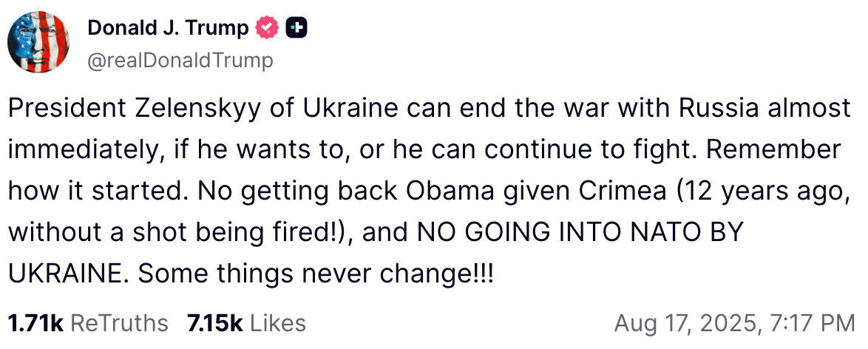Click the red verified checkmark badge
Viewport: 868px width, 349px height.
coord(267,29)
